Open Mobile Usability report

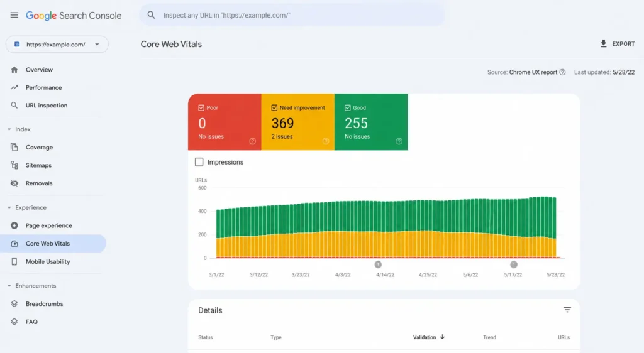(x=53, y=261)
